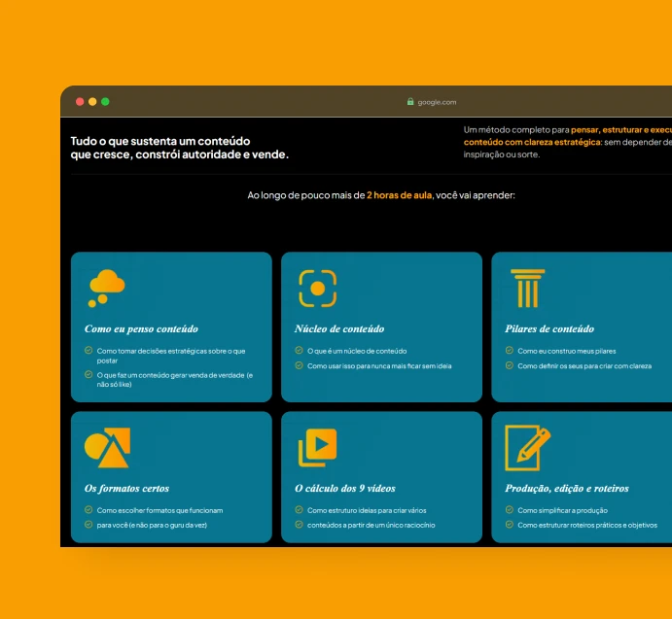Click the video play stack icon
This screenshot has height=619, width=672.
(318, 448)
